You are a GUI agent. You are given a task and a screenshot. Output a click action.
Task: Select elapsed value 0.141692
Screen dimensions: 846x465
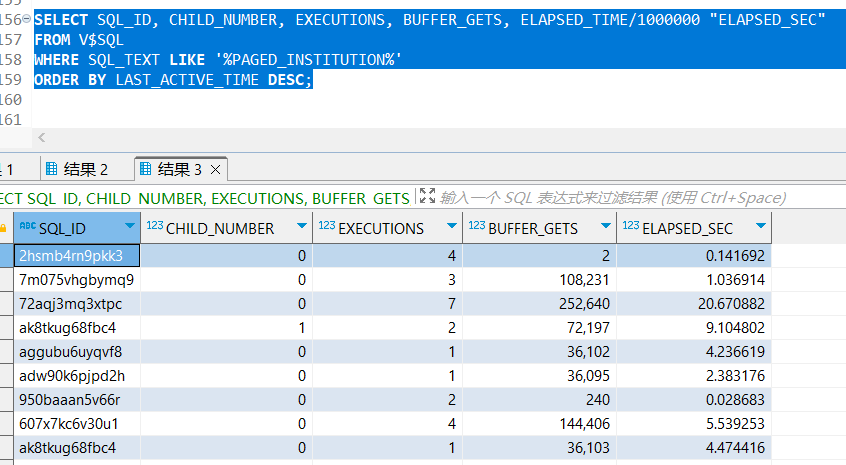click(x=694, y=255)
